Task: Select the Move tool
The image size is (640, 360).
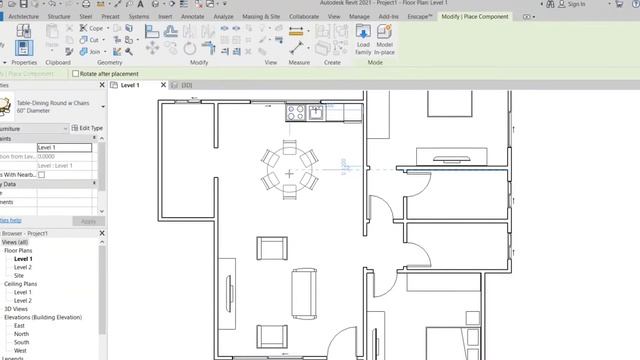Action: coord(152,48)
